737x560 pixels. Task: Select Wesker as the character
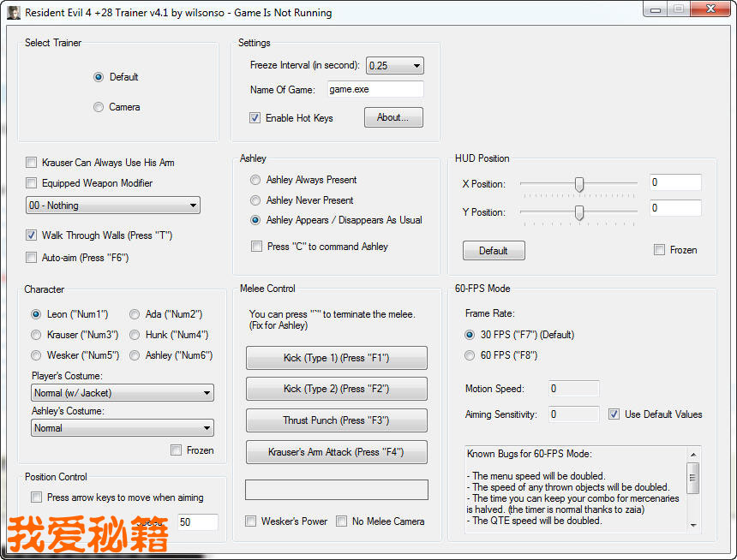tap(36, 355)
